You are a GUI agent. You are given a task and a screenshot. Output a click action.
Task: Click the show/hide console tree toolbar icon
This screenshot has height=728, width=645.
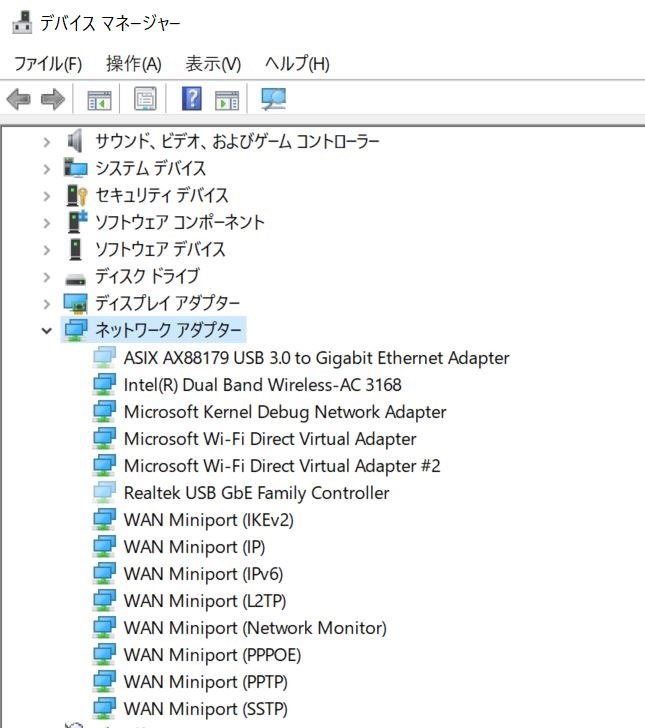99,99
